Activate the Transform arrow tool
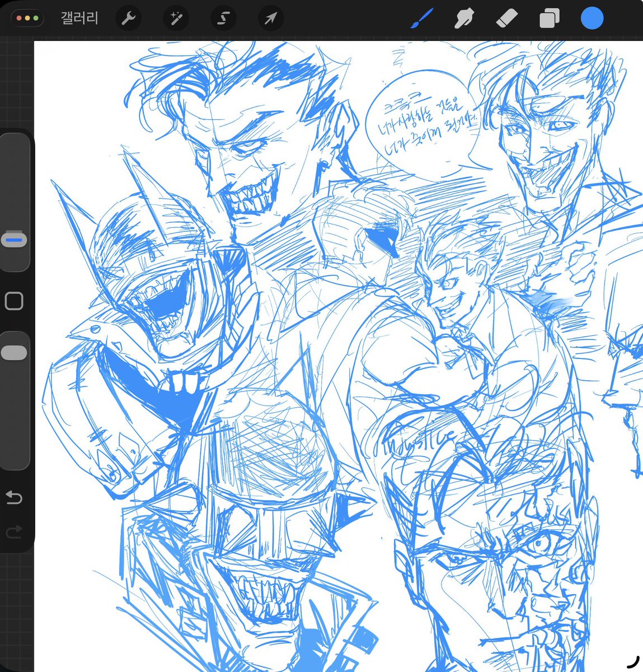643x672 pixels. [271, 19]
